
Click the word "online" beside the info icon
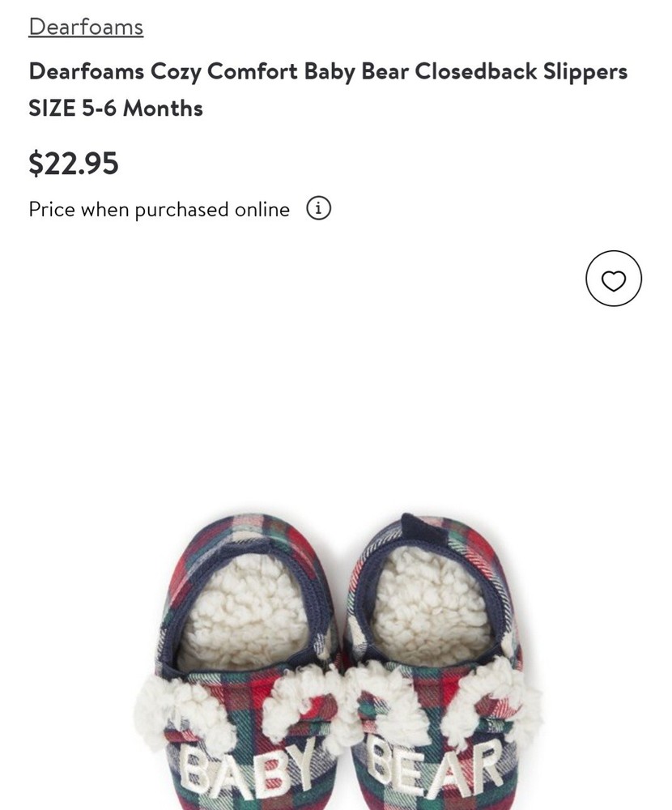pos(262,209)
